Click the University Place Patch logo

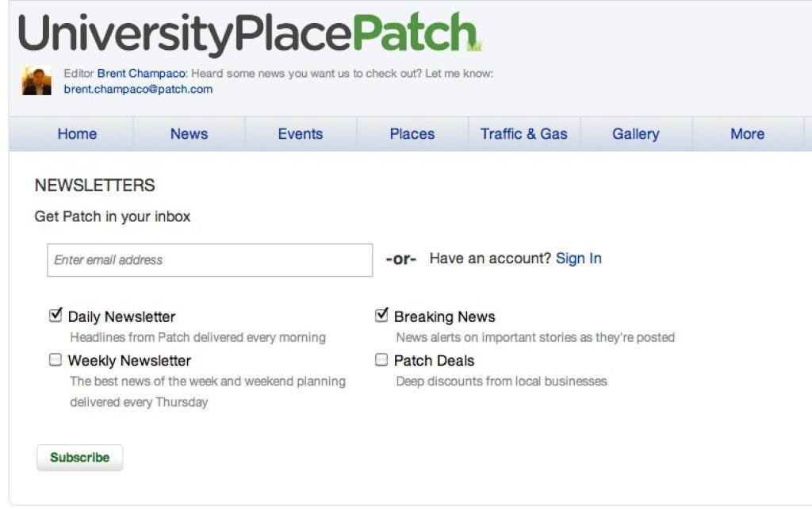(249, 34)
